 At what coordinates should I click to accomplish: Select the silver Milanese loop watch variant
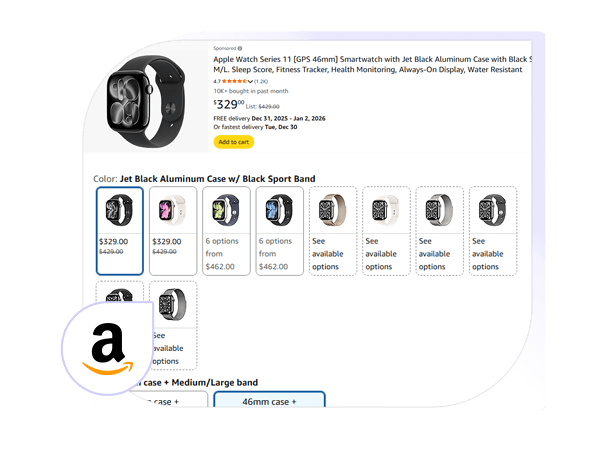[440, 231]
